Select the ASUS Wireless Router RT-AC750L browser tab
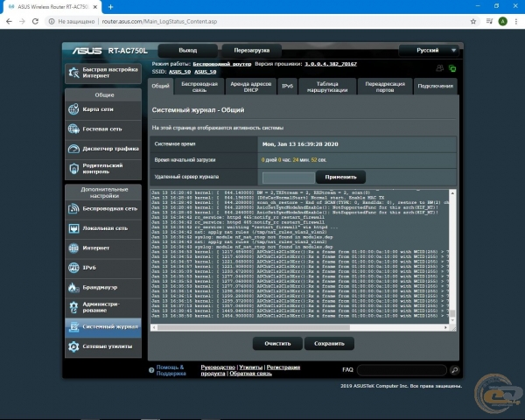This screenshot has height=420, width=525. pyautogui.click(x=52, y=7)
